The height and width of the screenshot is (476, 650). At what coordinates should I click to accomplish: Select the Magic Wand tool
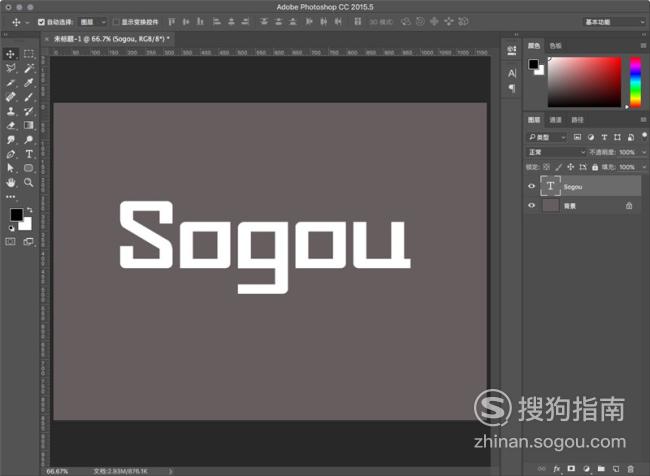(x=29, y=68)
